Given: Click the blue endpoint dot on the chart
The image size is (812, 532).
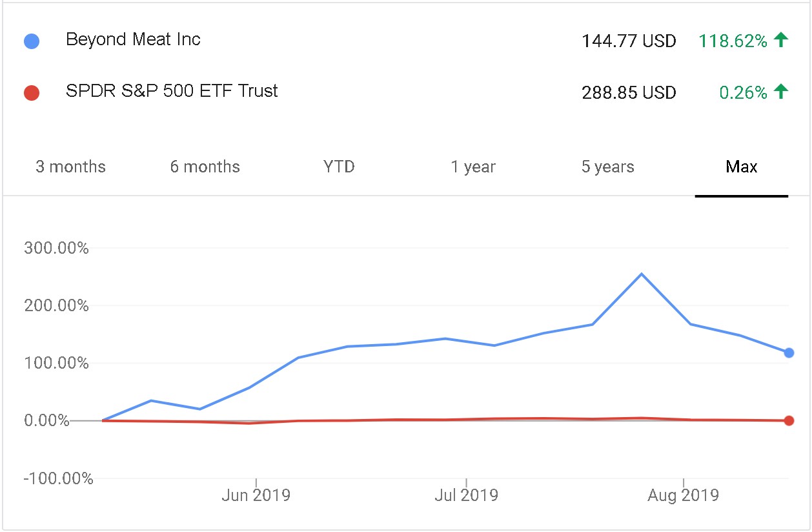Looking at the screenshot, I should point(788,353).
